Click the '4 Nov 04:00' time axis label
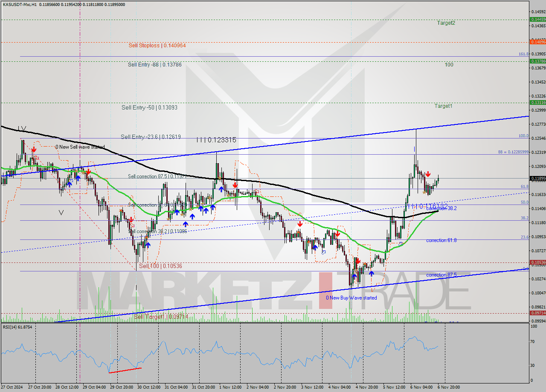546x392 pixels. click(x=339, y=387)
